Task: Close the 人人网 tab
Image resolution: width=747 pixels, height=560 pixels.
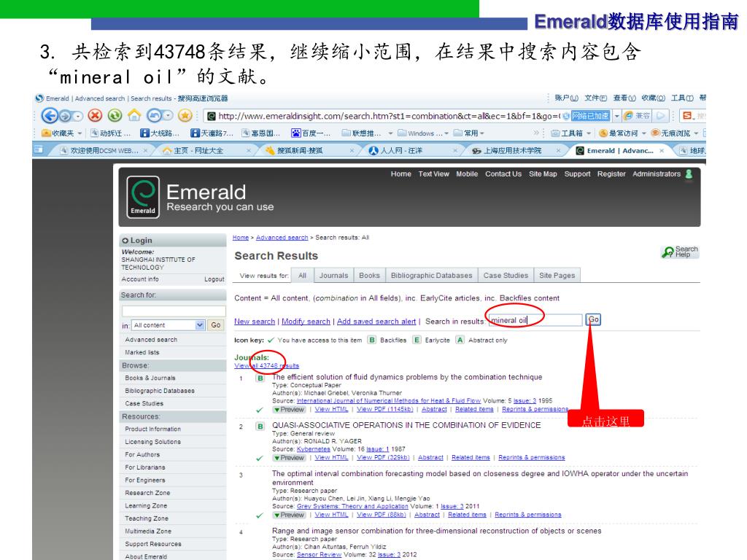Action: coord(455,150)
